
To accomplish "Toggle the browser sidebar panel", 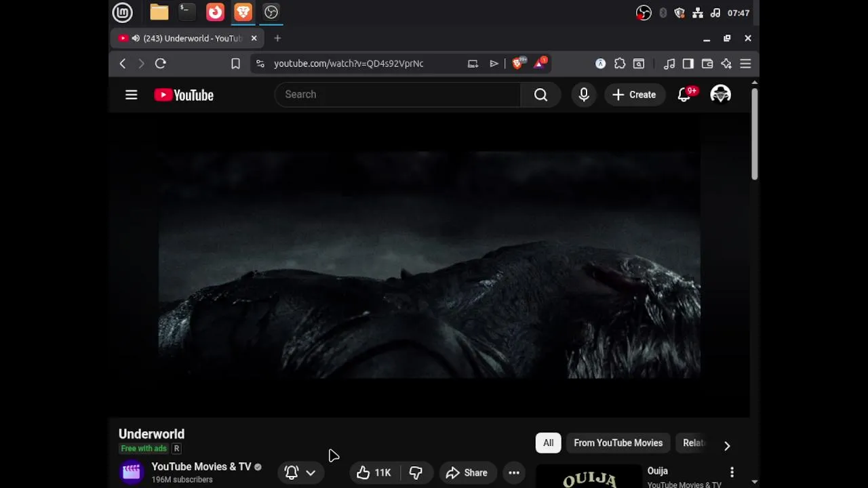I will [688, 64].
